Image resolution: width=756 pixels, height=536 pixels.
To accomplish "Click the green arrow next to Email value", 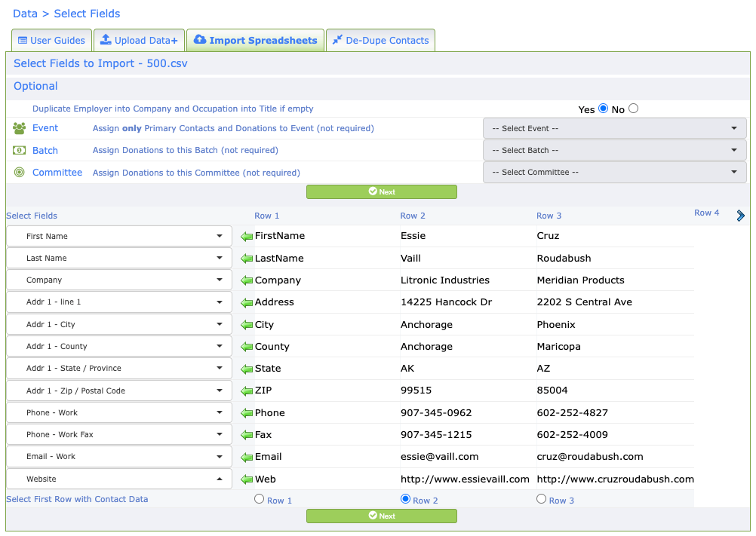I will (x=247, y=457).
